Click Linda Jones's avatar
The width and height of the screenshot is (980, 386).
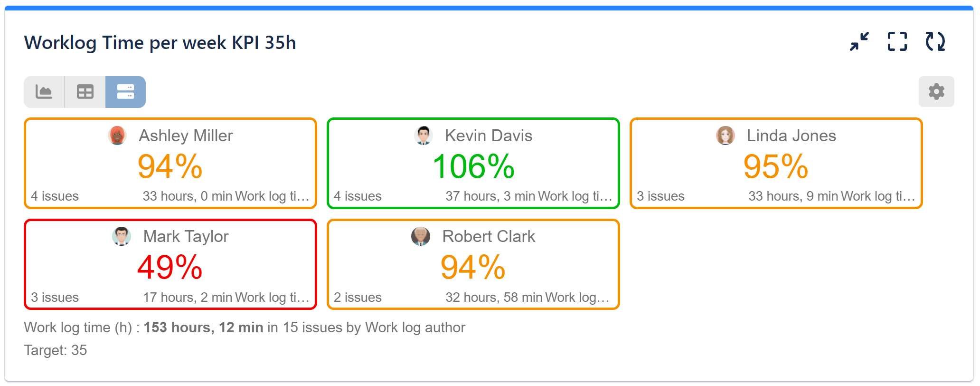coord(725,135)
